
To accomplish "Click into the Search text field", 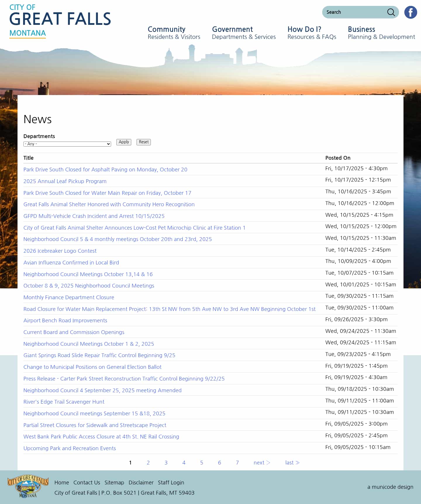I will click(x=354, y=12).
